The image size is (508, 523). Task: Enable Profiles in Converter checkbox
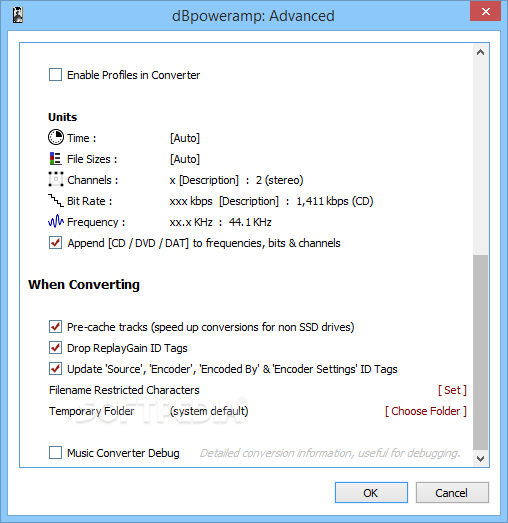pyautogui.click(x=55, y=75)
